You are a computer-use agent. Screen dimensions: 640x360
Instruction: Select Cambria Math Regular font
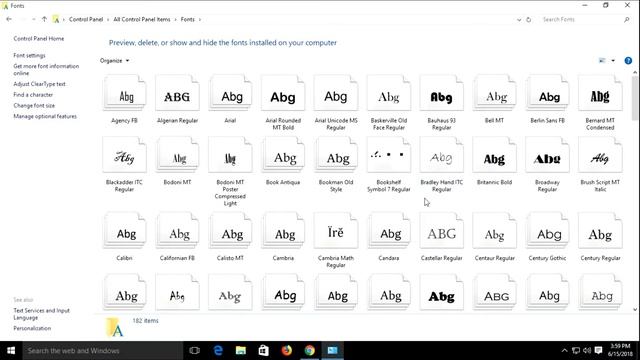pyautogui.click(x=336, y=231)
